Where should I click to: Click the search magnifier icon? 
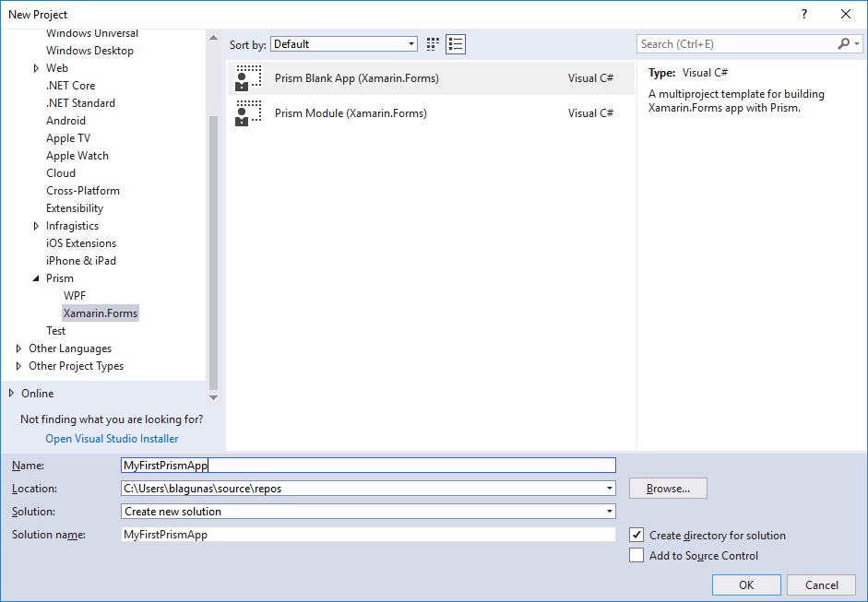[x=844, y=43]
